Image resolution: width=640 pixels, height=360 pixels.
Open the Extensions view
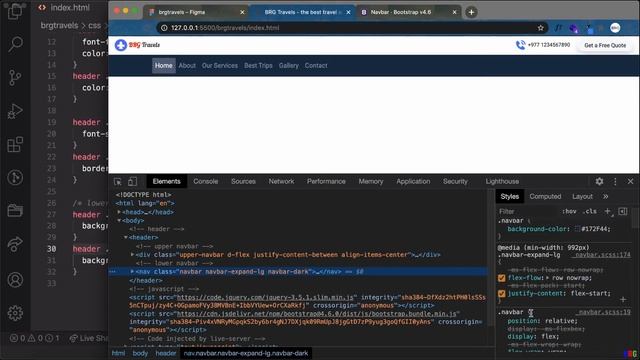pyautogui.click(x=15, y=144)
